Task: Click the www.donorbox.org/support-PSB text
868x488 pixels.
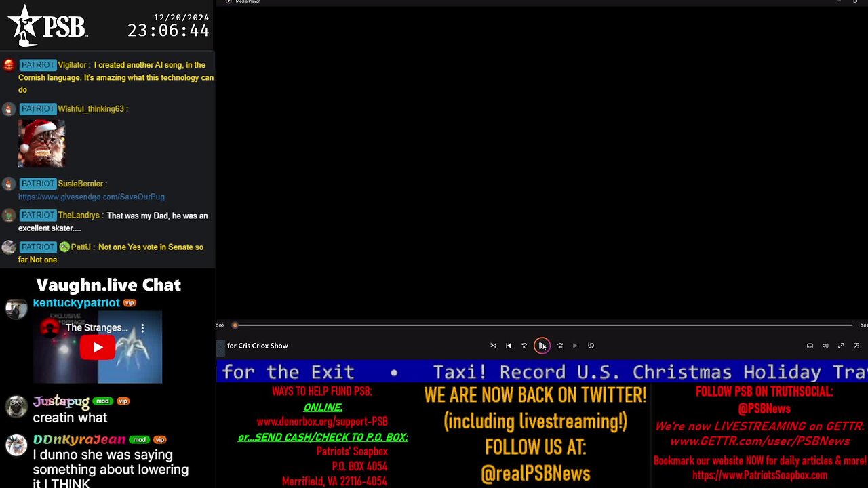Action: pyautogui.click(x=322, y=422)
